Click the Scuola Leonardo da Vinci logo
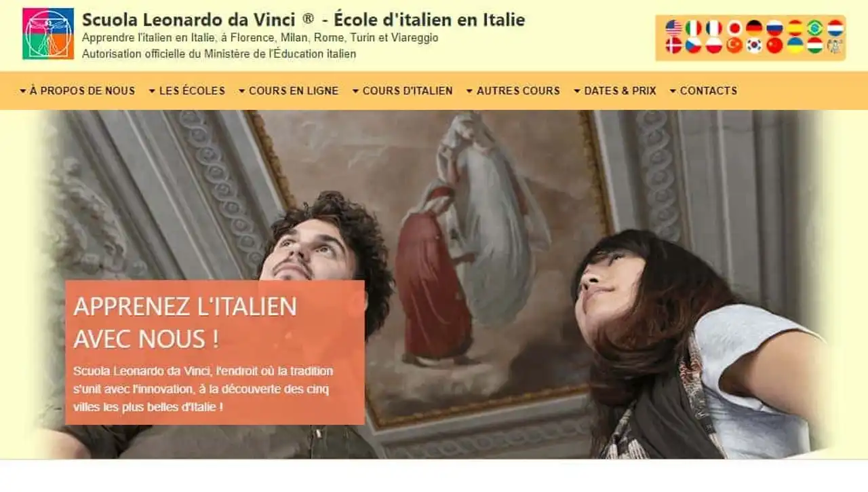Viewport: 868px width, 492px height. [x=47, y=34]
